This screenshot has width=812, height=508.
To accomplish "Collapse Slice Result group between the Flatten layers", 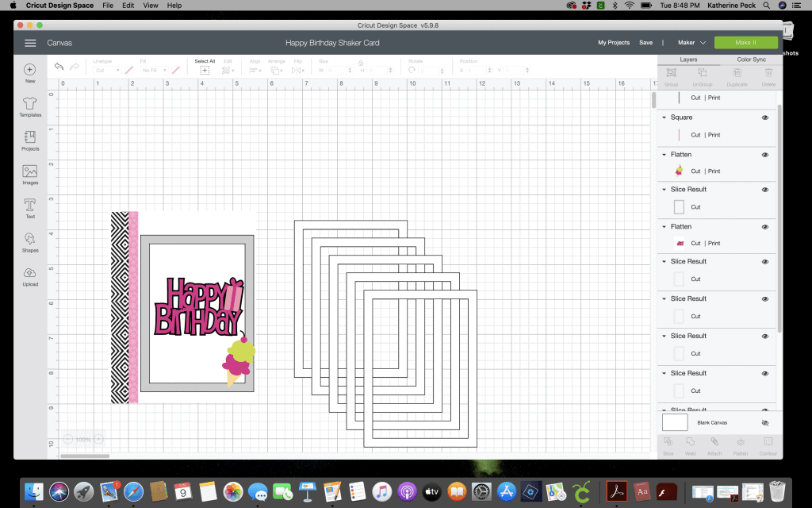I will click(664, 189).
